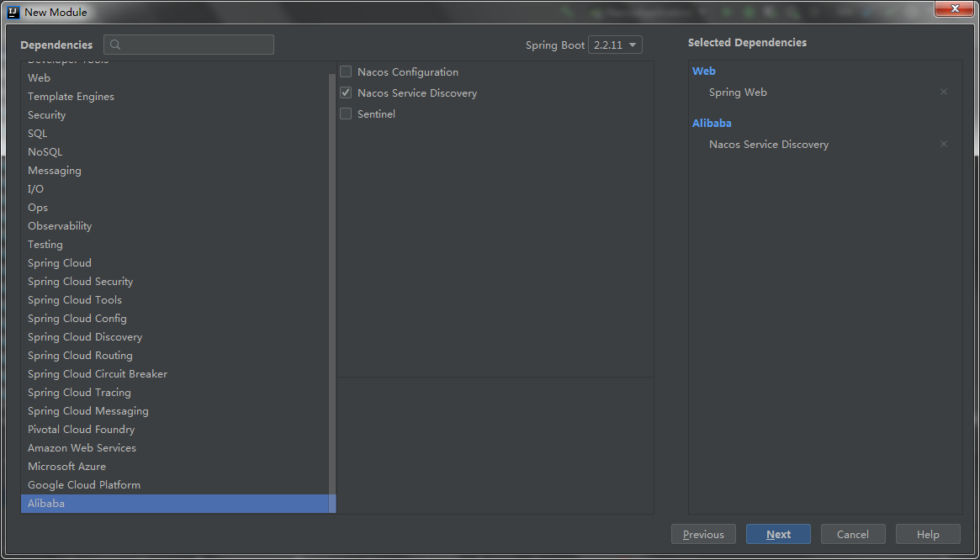
Task: Select the Spring Cloud Tools category
Action: click(175, 300)
